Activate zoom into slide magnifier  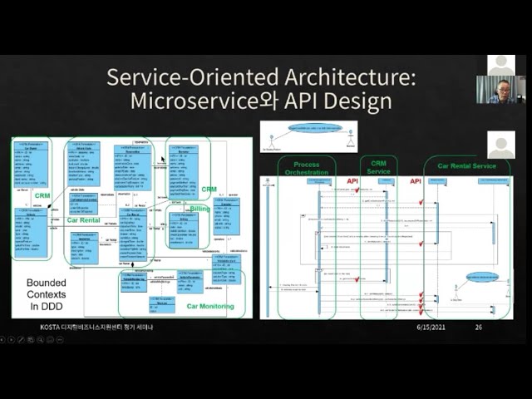(40, 339)
